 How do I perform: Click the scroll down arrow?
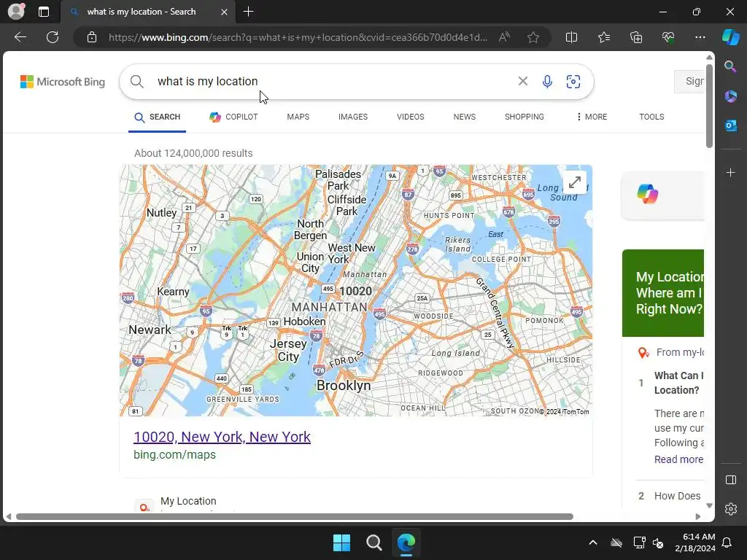pos(709,506)
